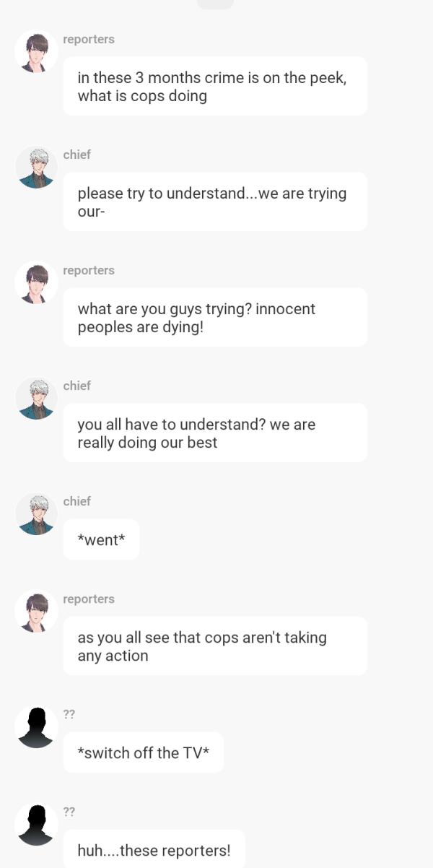The image size is (433, 868).
Task: Select the 'really doing our best' message bubble
Action: pos(215,433)
